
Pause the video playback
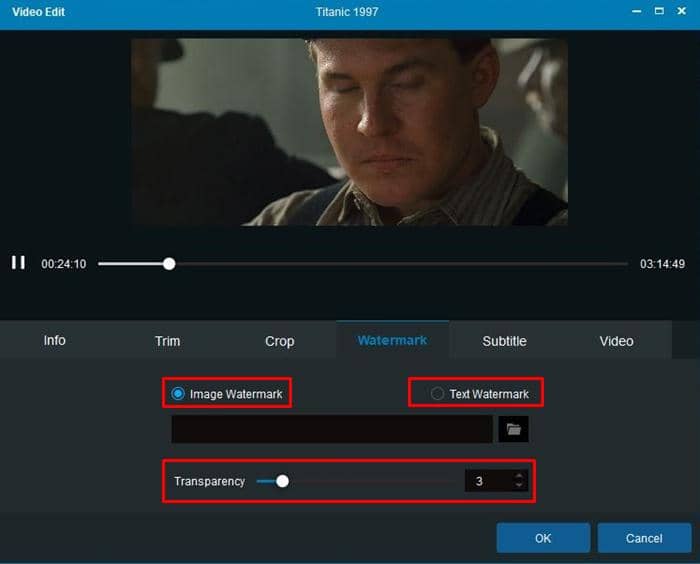click(x=18, y=263)
